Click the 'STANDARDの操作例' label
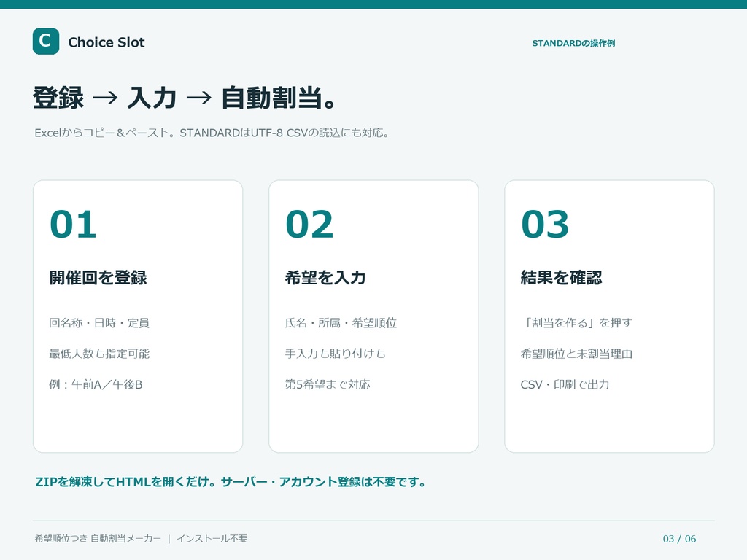Screen dimensions: 747x560 pyautogui.click(x=573, y=43)
